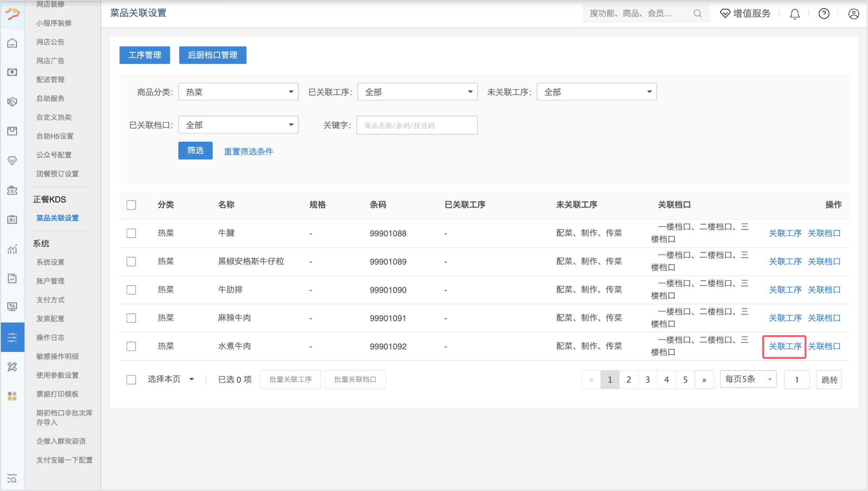Open the crossed ruler pencil sidebar icon

(x=12, y=367)
